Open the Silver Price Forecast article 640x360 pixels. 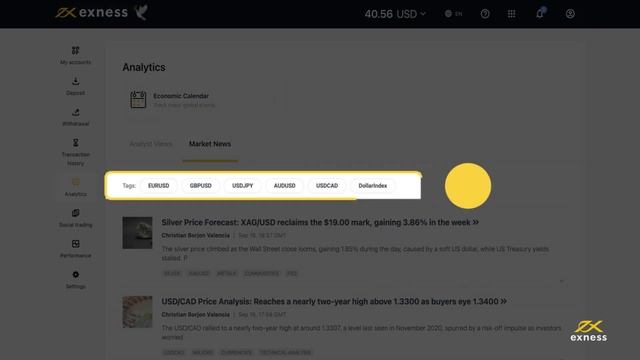[320, 222]
